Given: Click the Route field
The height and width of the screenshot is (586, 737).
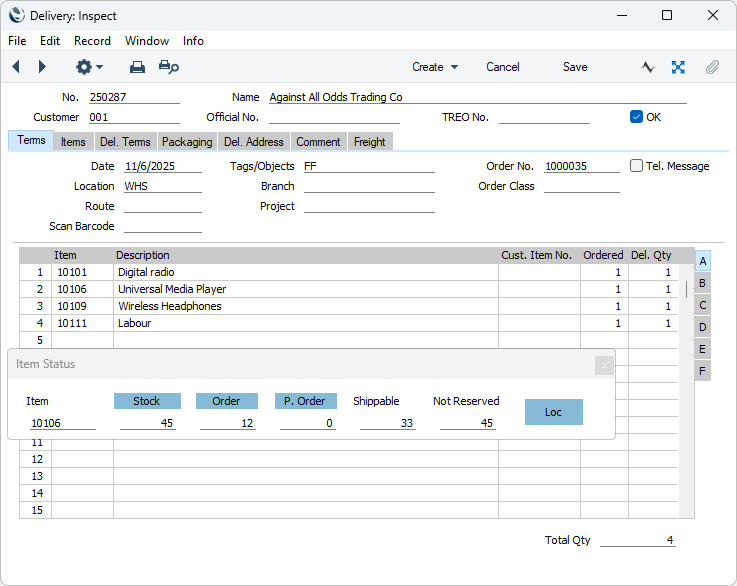Looking at the screenshot, I should click(x=163, y=206).
